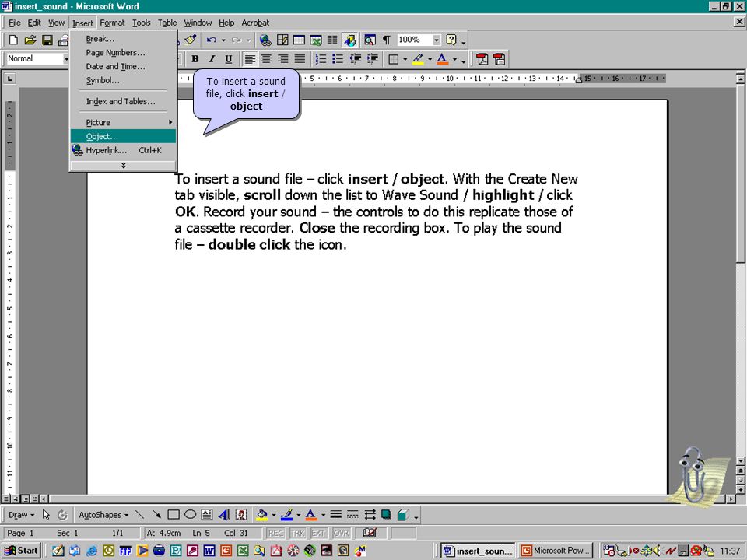747x560 pixels.
Task: Click the Insert WordArt icon
Action: click(224, 515)
